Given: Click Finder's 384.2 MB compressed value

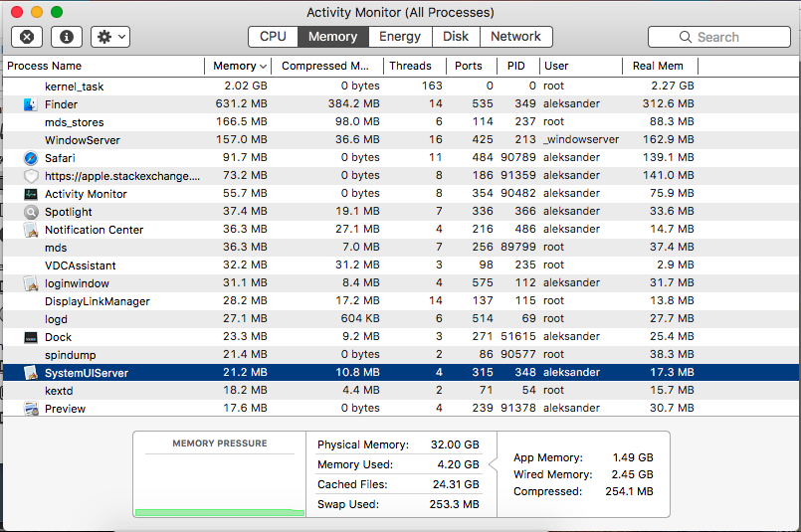Looking at the screenshot, I should coord(353,103).
